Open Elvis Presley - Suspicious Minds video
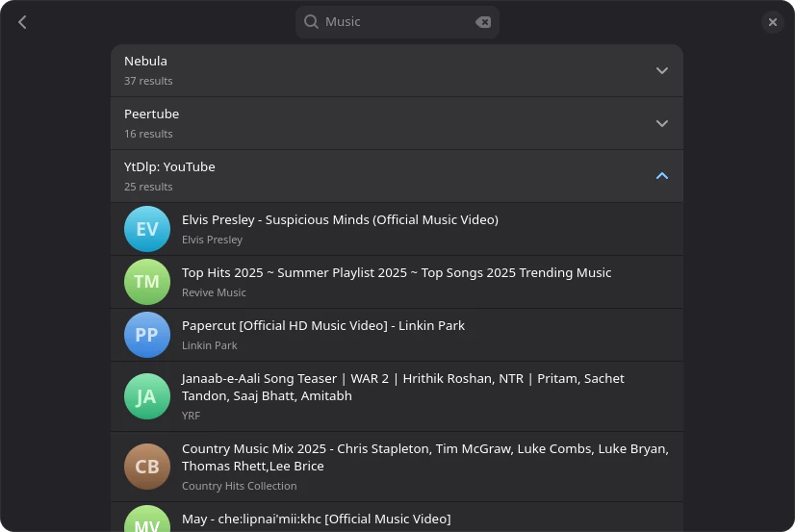 pyautogui.click(x=397, y=229)
